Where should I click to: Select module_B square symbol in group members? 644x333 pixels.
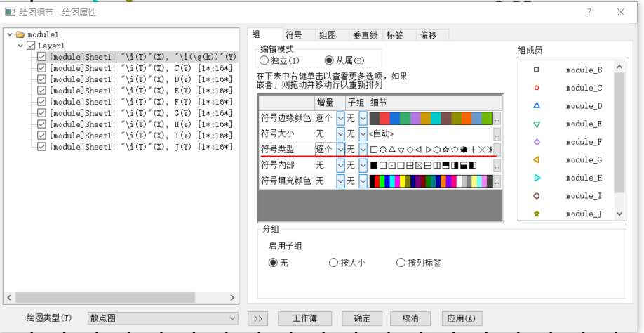pyautogui.click(x=537, y=70)
